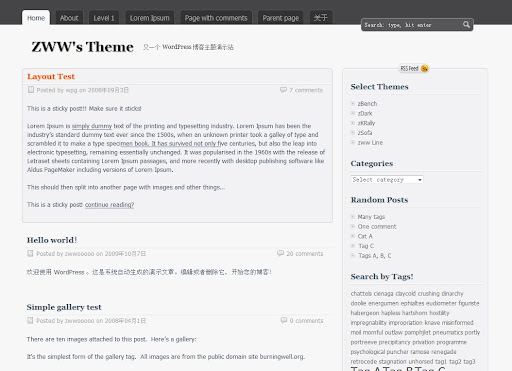
Task: Click the eudiometer tag
Action: click(x=441, y=303)
